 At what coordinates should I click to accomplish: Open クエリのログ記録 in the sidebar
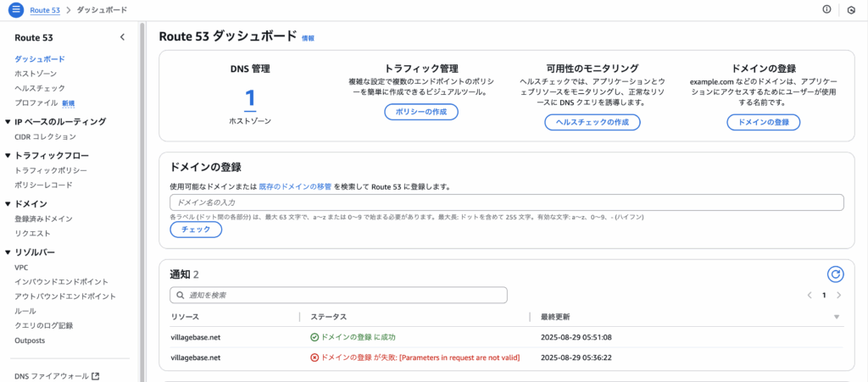[44, 325]
